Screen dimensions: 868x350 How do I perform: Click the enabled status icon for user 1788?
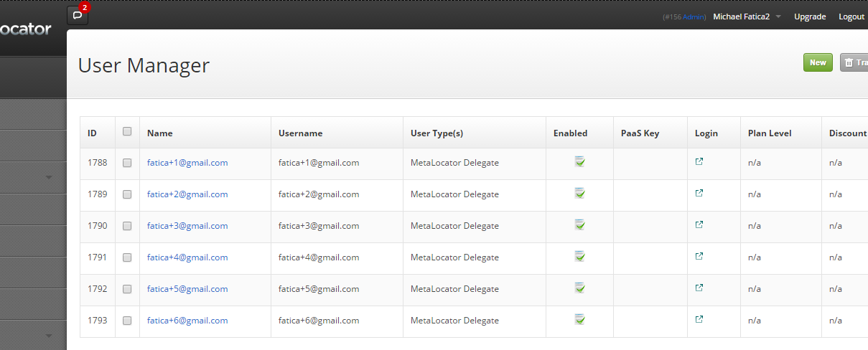tap(580, 162)
